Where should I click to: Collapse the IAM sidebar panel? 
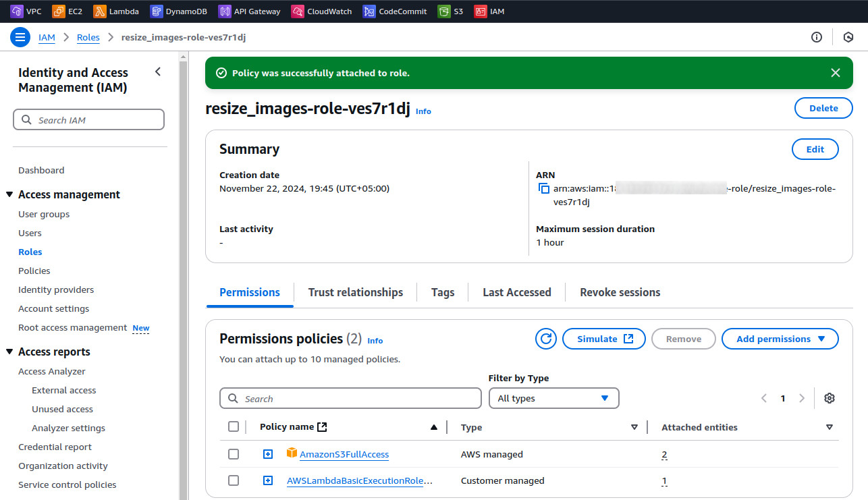pos(158,72)
